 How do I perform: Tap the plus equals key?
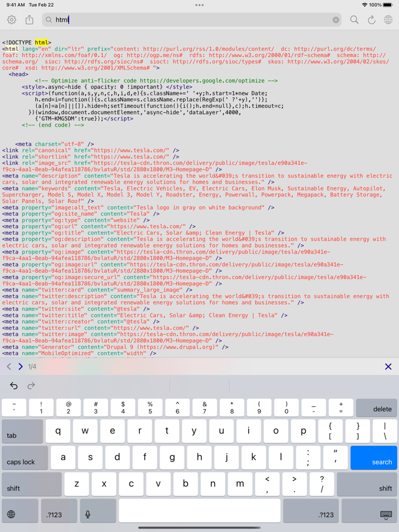341,407
